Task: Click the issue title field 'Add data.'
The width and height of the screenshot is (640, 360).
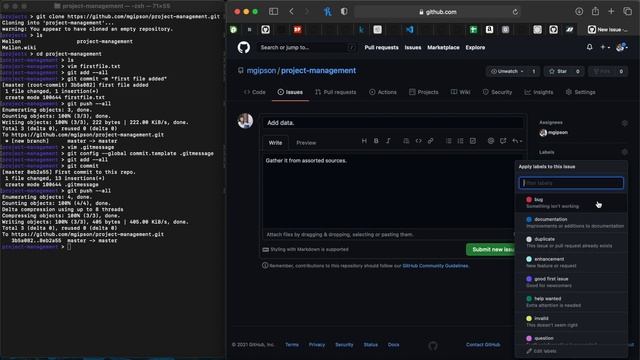Action: [393, 123]
